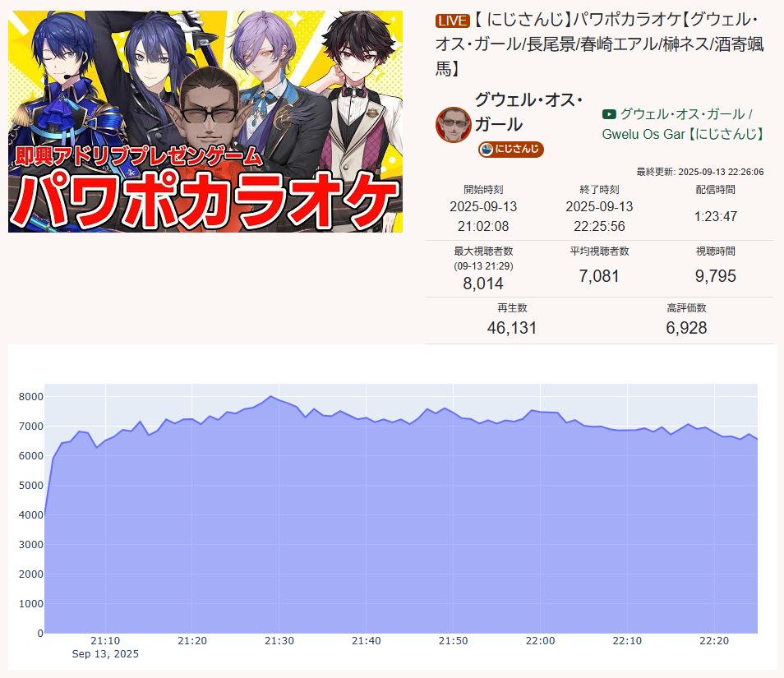Click the 開始時刻 label
This screenshot has width=784, height=678.
coord(483,190)
